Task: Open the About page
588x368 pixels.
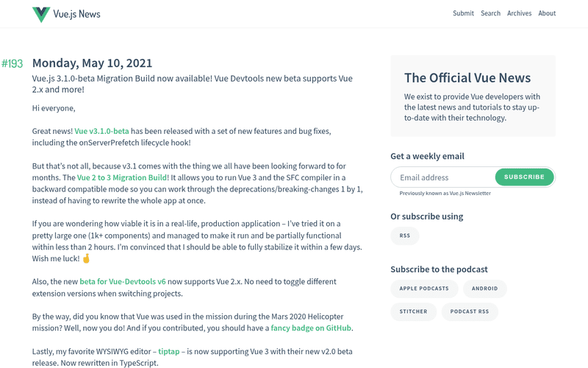Action: pos(547,13)
